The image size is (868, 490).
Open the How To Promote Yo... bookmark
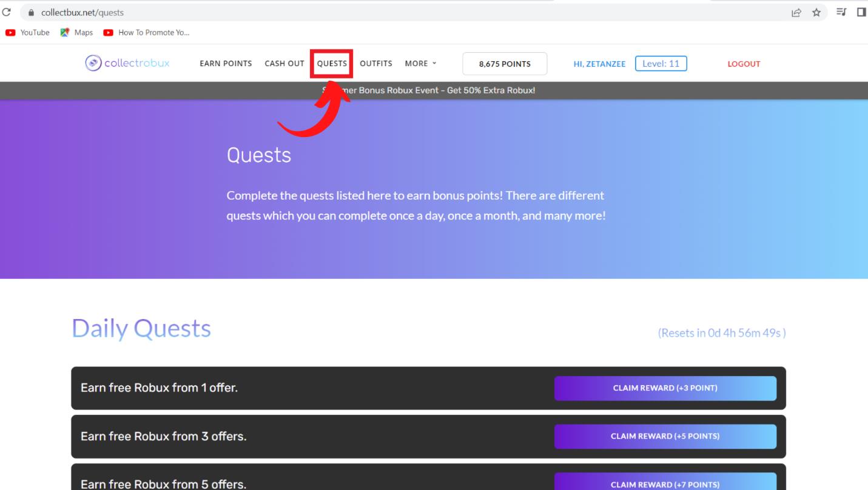146,33
